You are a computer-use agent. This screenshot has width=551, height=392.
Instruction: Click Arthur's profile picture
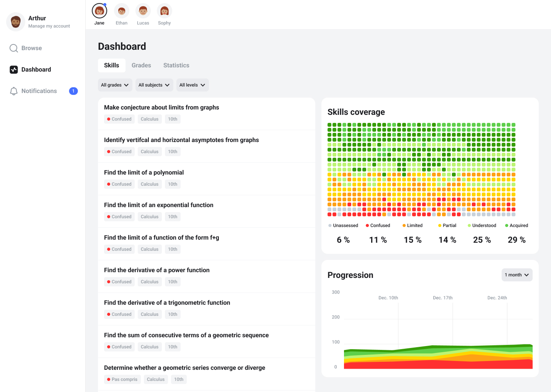(x=16, y=22)
